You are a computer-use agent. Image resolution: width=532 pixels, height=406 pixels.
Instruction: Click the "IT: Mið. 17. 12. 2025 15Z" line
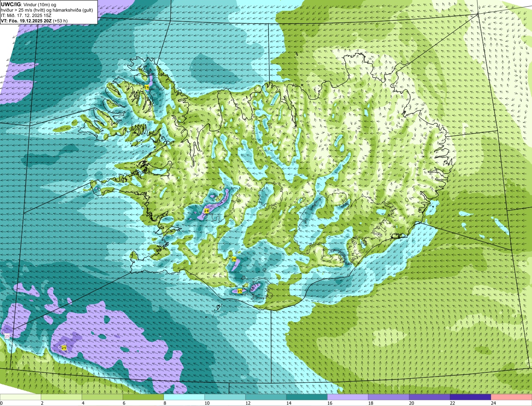pos(26,15)
